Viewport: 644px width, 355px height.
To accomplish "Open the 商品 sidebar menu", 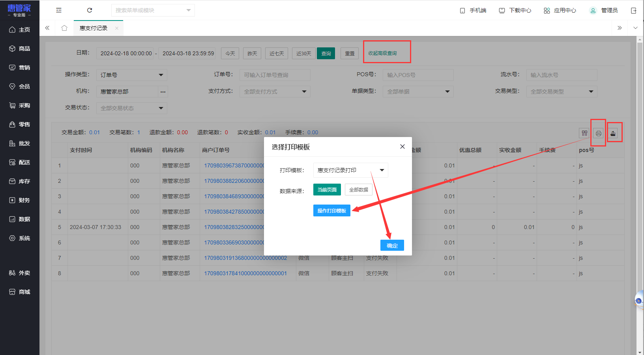I will [x=20, y=49].
